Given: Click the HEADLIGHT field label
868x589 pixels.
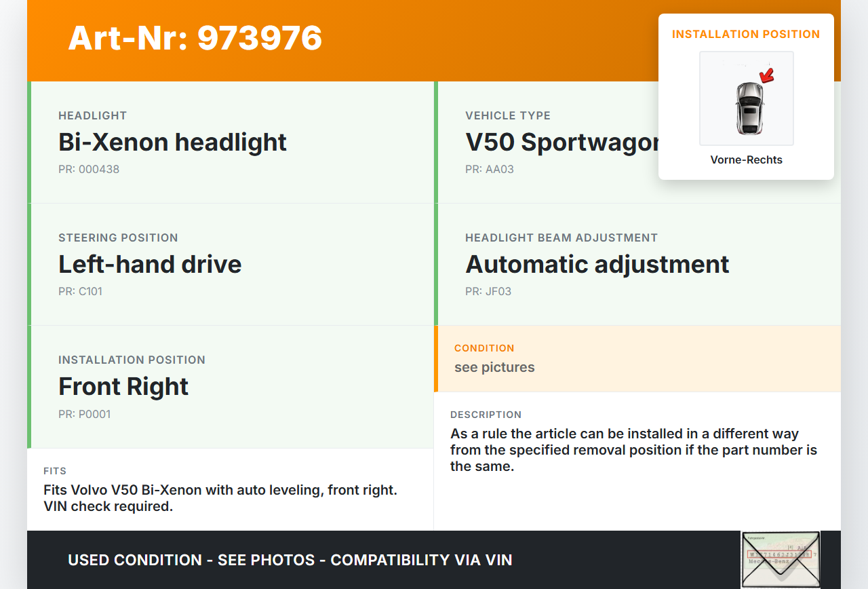Looking at the screenshot, I should (93, 116).
